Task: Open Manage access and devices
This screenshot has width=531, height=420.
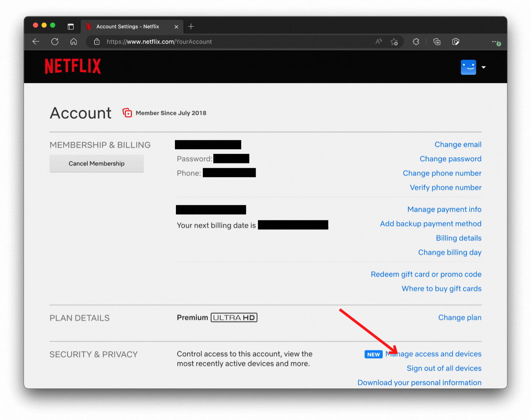Action: 433,354
